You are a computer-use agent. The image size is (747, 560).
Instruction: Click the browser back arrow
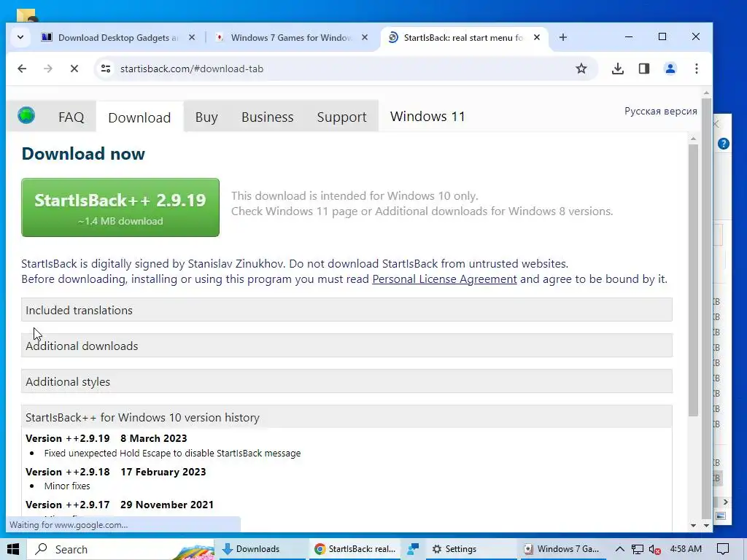(x=22, y=69)
